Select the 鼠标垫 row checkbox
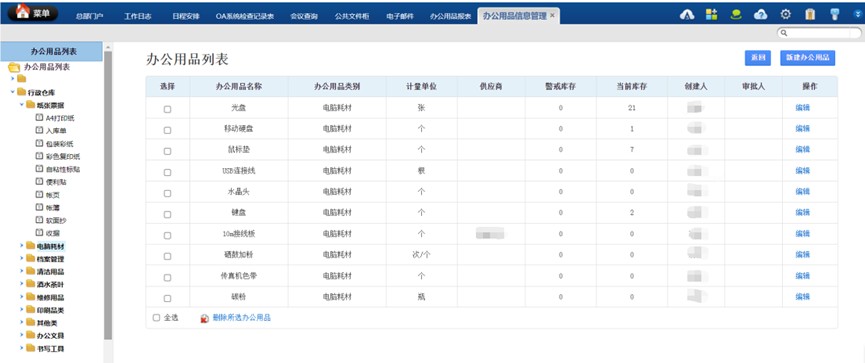 (x=167, y=151)
